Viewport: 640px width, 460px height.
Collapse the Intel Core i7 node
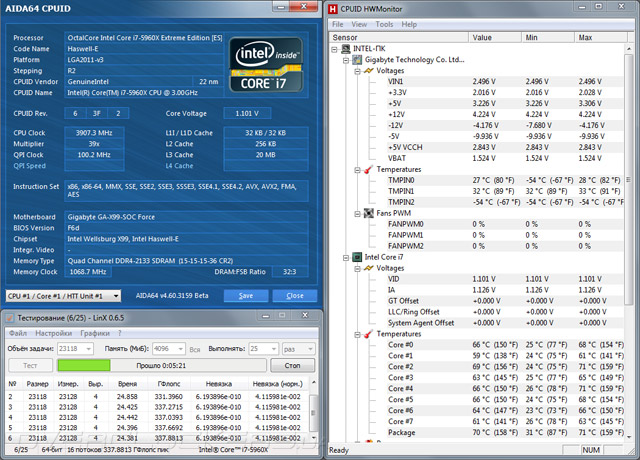346,258
